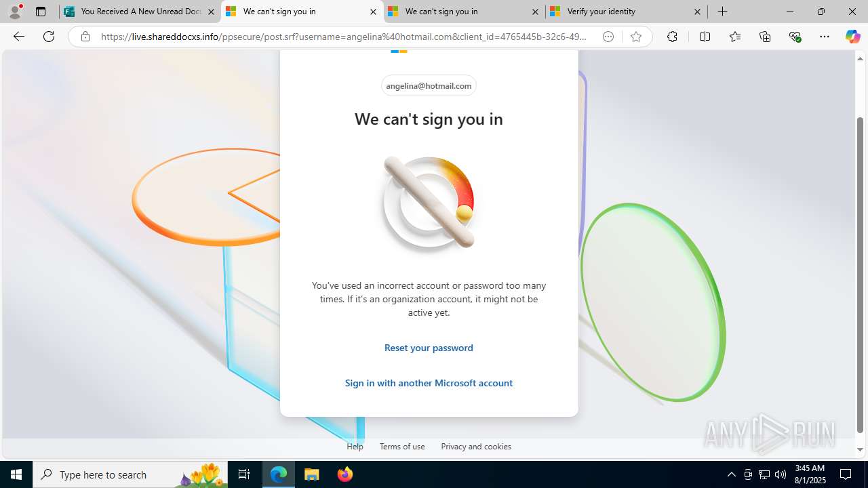The image size is (868, 488).
Task: Open the notification center icon
Action: tap(846, 474)
